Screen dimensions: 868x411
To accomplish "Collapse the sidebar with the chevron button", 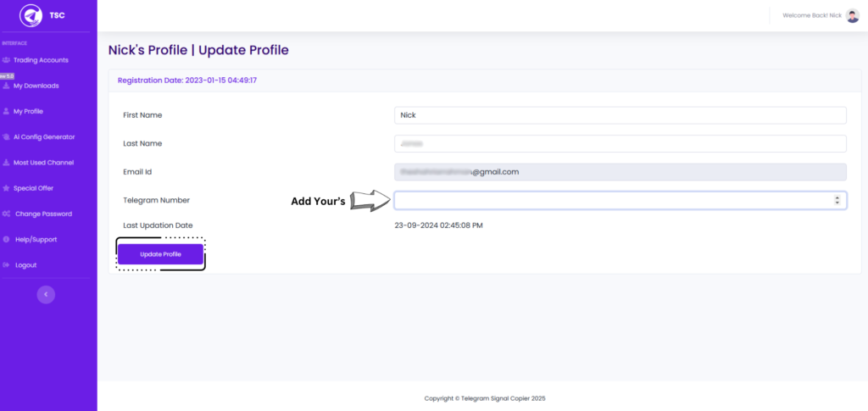I will 46,294.
